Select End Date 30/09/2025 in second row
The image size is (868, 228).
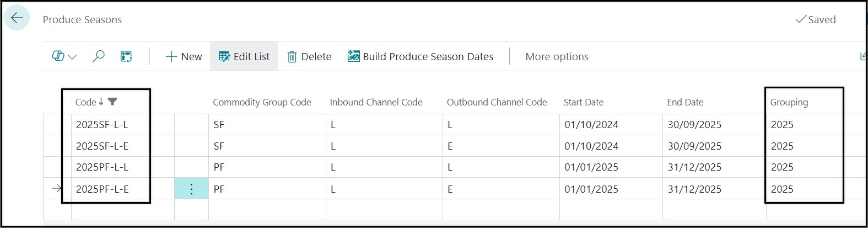pyautogui.click(x=694, y=146)
